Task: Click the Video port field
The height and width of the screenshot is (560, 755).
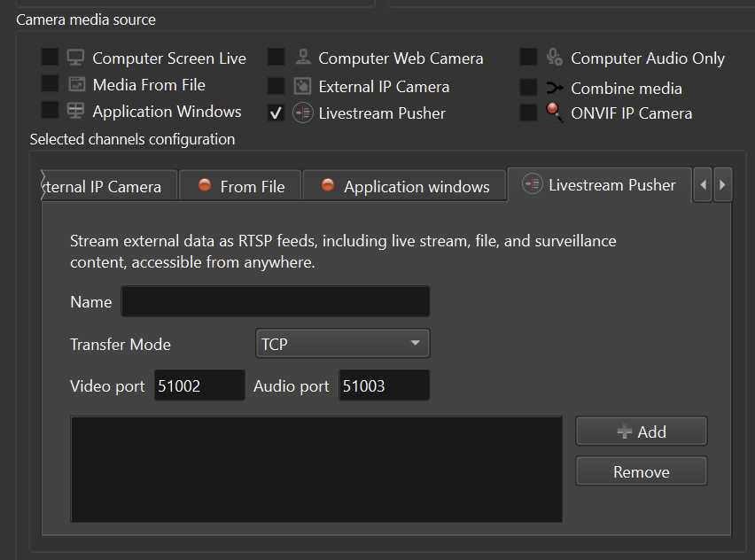Action: pyautogui.click(x=198, y=386)
